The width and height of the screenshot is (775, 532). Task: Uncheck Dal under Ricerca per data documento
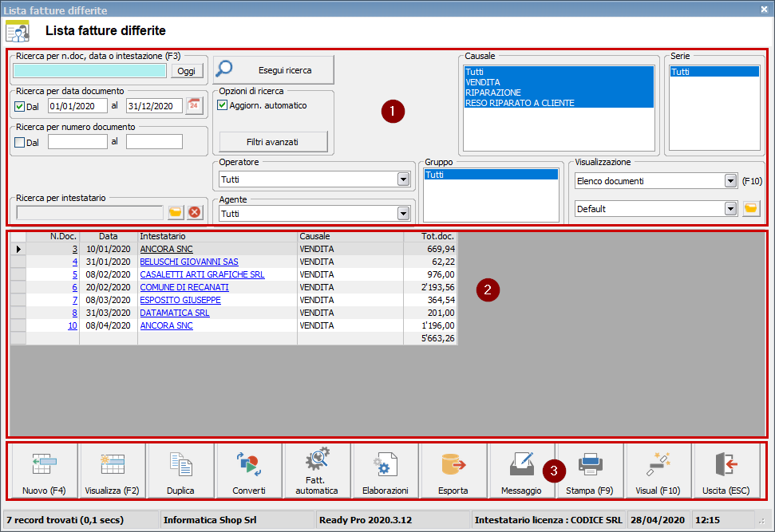point(20,105)
